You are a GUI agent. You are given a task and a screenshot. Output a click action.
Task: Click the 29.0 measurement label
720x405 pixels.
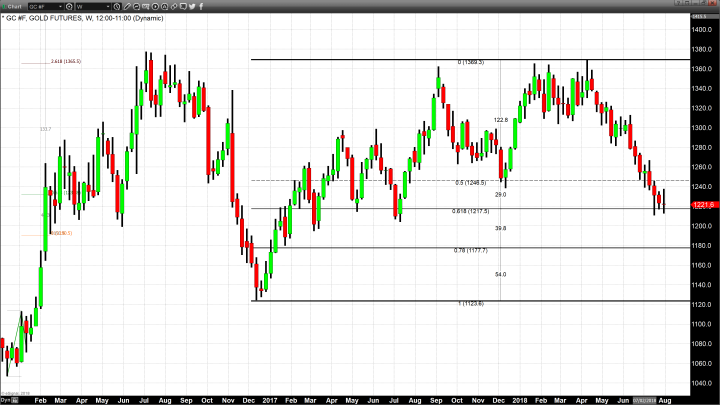[x=501, y=195]
